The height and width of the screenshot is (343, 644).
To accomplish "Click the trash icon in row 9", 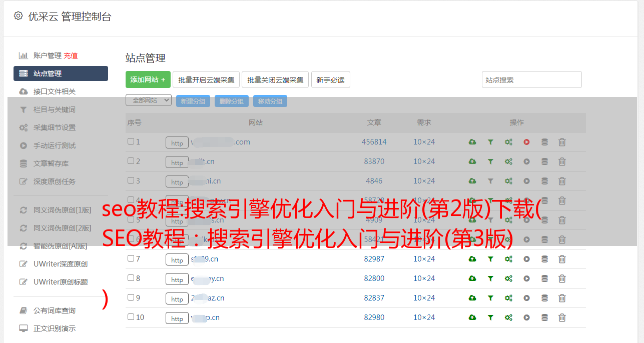I will pyautogui.click(x=562, y=298).
